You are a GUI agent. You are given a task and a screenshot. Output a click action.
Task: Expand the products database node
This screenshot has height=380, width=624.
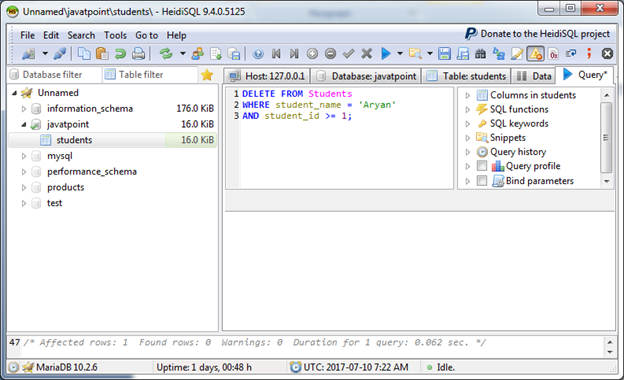24,187
